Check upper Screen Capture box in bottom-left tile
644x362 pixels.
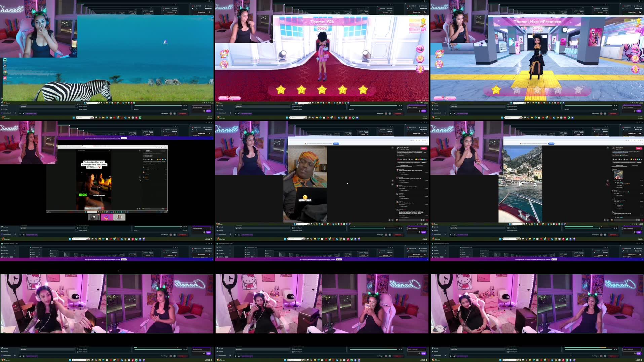(x=77, y=349)
